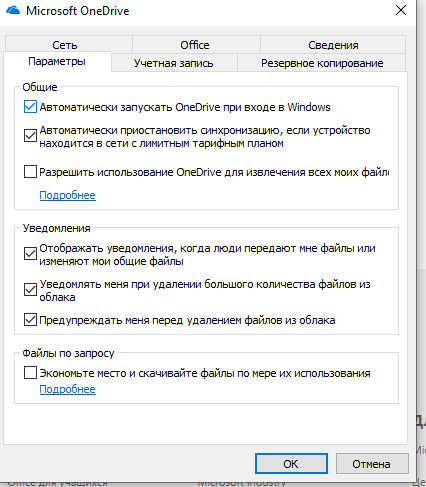Toggle notify on mass cloud file deletion
Image resolution: width=426 pixels, height=487 pixels.
pos(30,290)
